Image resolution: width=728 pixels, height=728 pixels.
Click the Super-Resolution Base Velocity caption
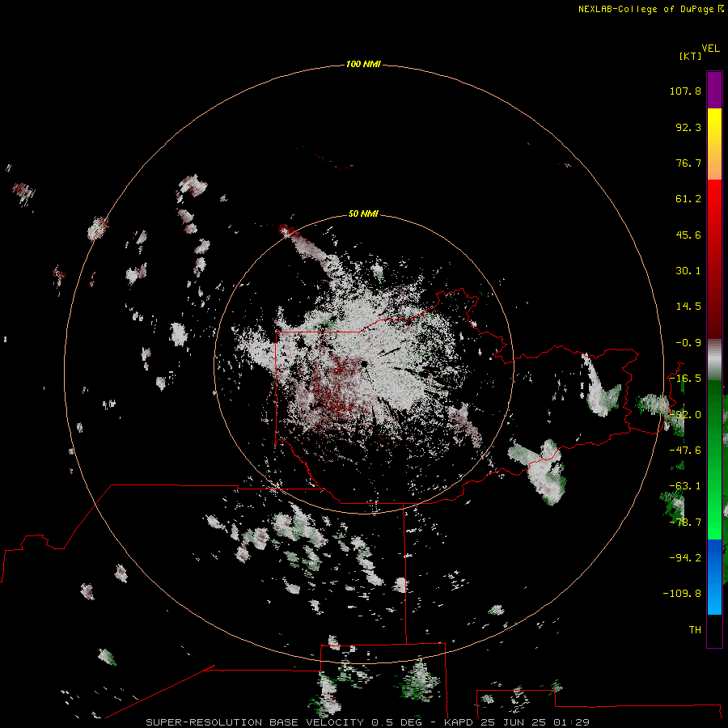click(x=367, y=722)
